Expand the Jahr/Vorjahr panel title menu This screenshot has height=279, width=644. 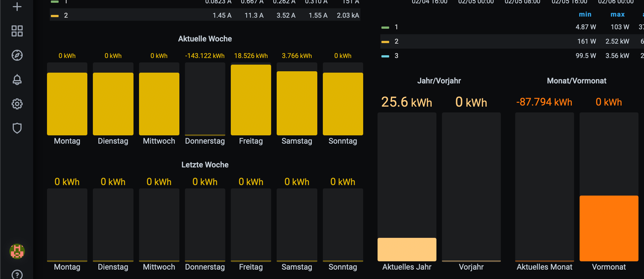(x=439, y=81)
